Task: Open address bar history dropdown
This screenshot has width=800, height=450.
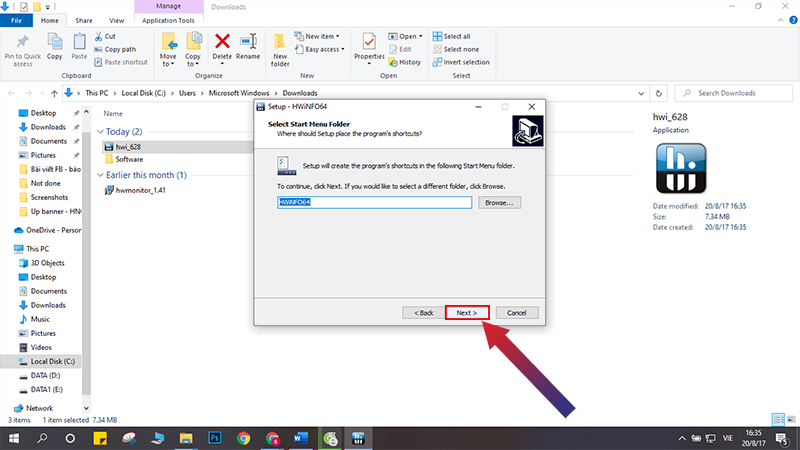Action: coord(641,93)
